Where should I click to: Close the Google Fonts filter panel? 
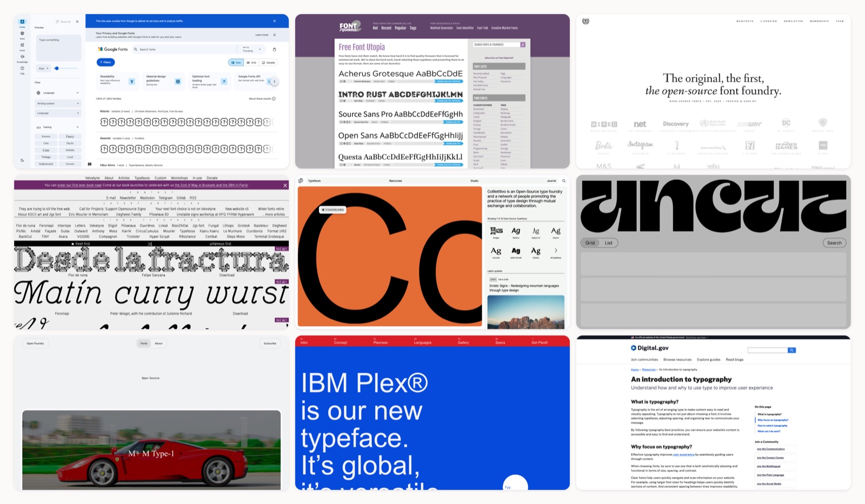click(x=77, y=22)
